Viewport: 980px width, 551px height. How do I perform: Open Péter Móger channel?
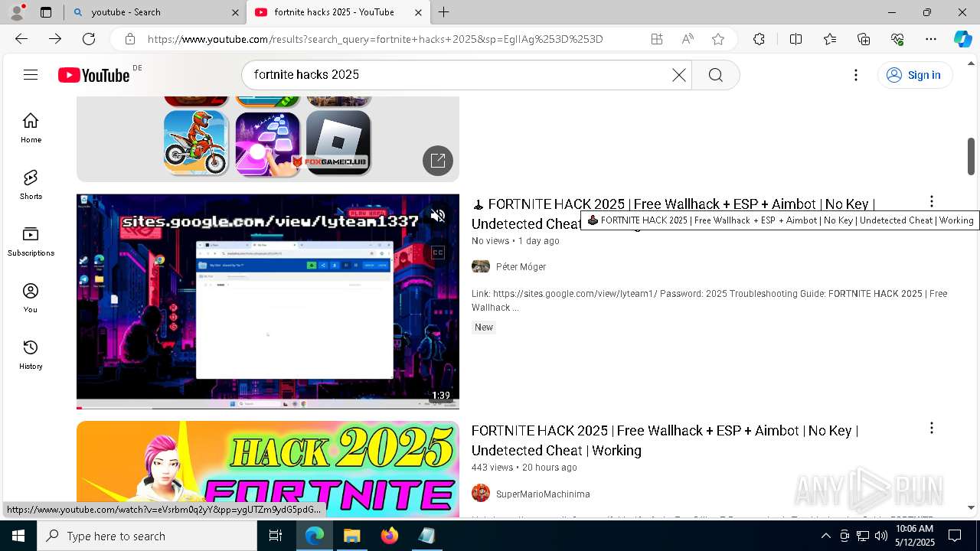521,267
